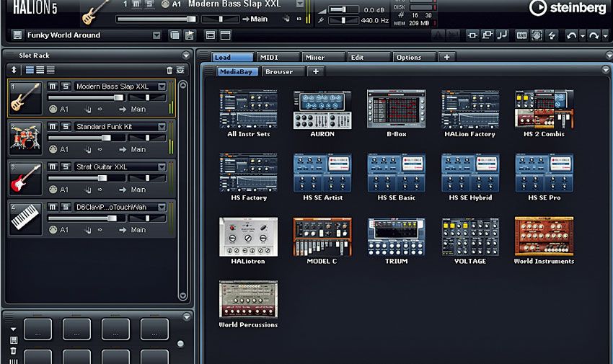Screen dimensions: 613x364
Task: Click the slot rack scroll down arrow
Action: 182,296
